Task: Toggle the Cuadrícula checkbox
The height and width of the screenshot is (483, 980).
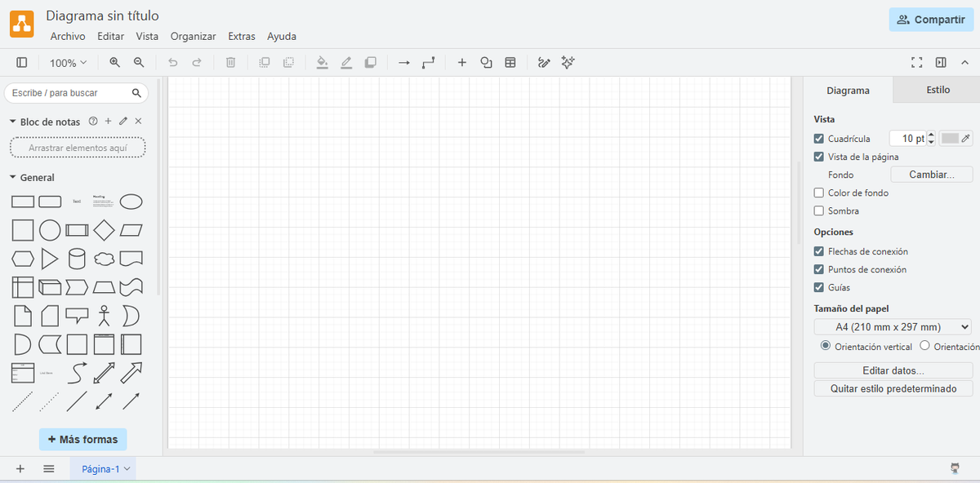Action: (x=819, y=139)
